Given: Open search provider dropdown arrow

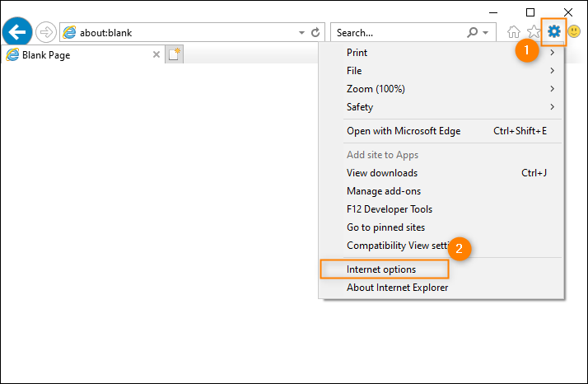Looking at the screenshot, I should [486, 33].
